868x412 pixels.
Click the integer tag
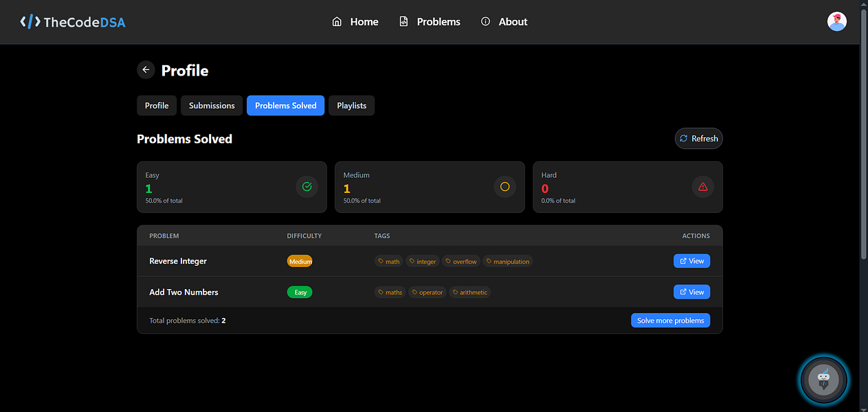423,262
